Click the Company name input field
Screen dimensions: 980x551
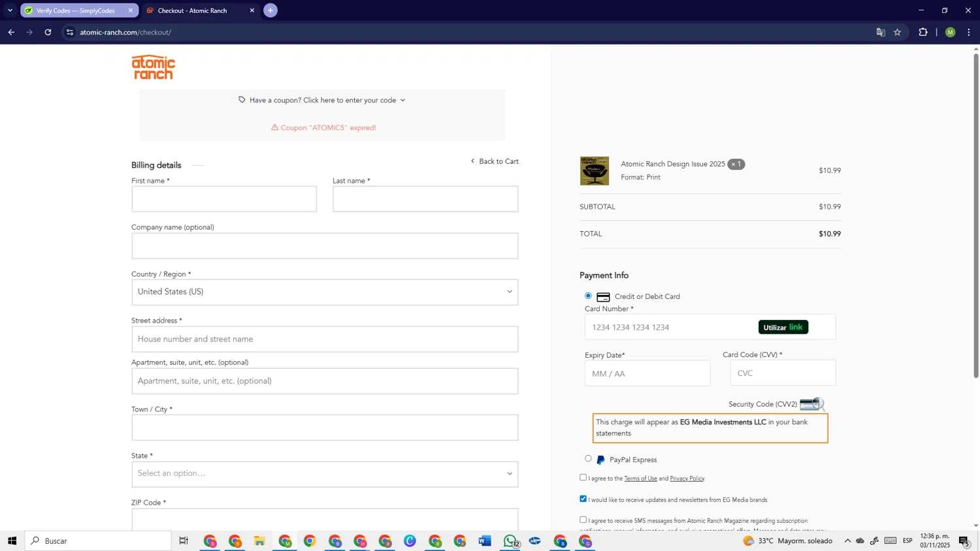pos(325,246)
